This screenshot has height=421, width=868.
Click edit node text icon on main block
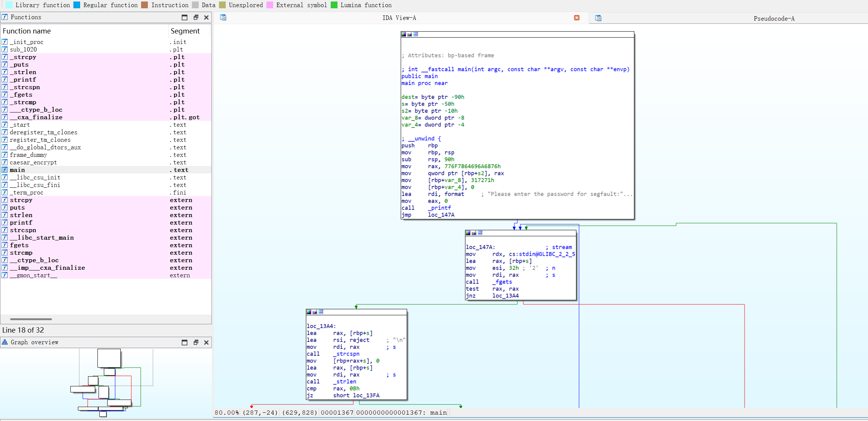pyautogui.click(x=410, y=34)
